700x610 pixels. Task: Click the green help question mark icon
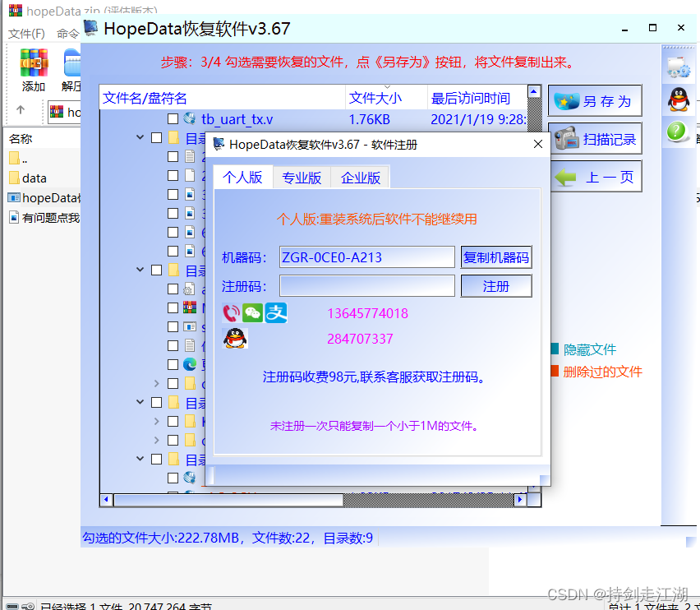click(x=678, y=132)
